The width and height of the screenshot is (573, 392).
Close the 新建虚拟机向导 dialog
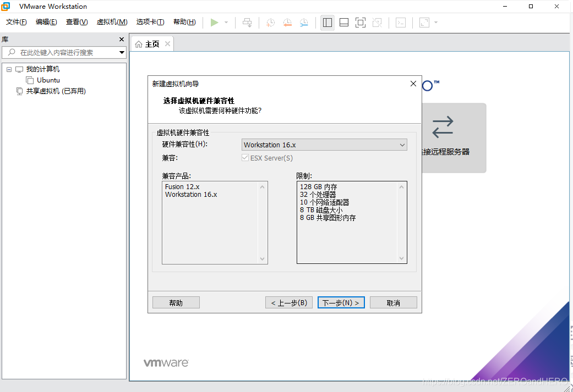tap(413, 84)
